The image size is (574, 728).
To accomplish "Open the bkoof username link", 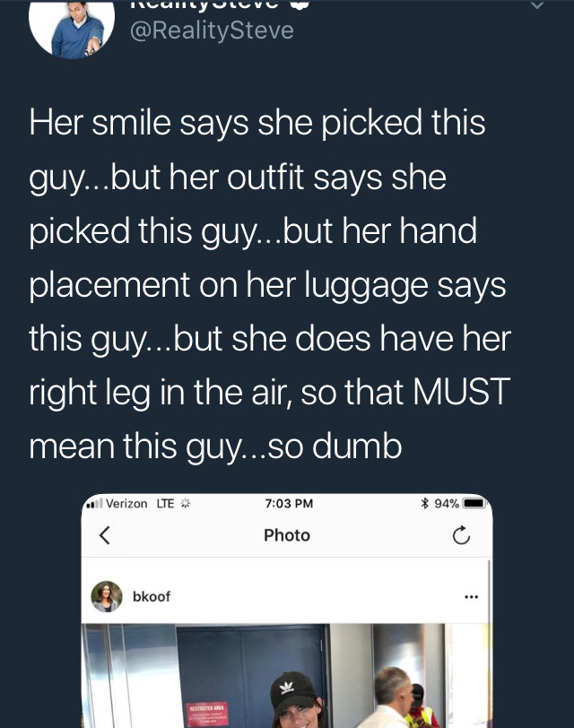I will (x=152, y=596).
